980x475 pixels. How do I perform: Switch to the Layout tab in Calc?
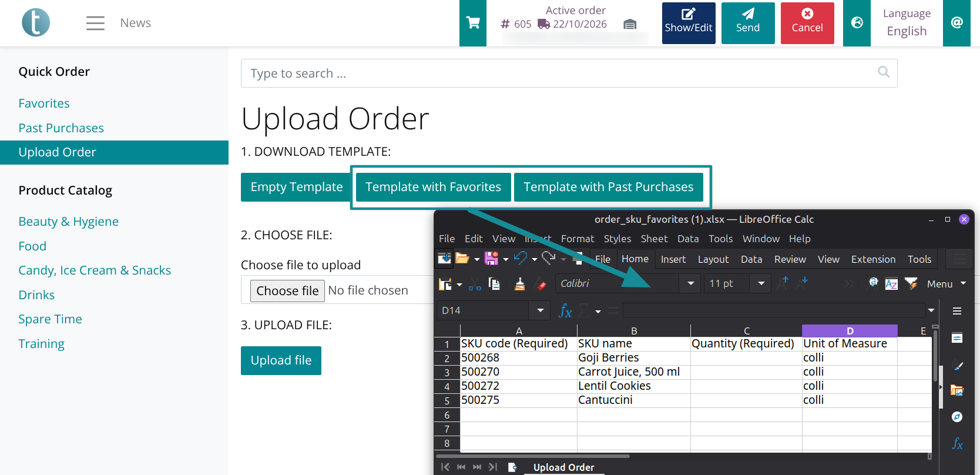tap(713, 259)
